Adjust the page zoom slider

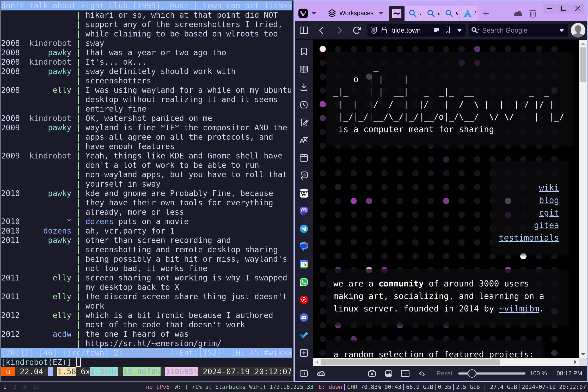point(472,373)
